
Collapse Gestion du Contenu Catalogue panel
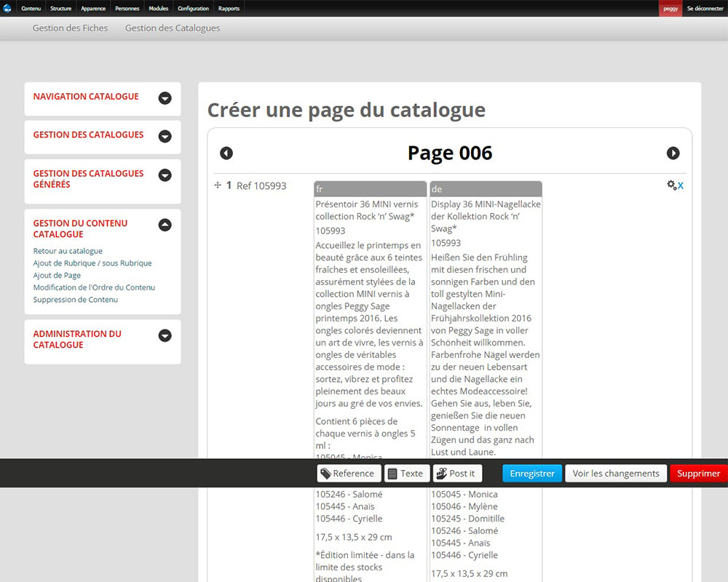pyautogui.click(x=165, y=225)
